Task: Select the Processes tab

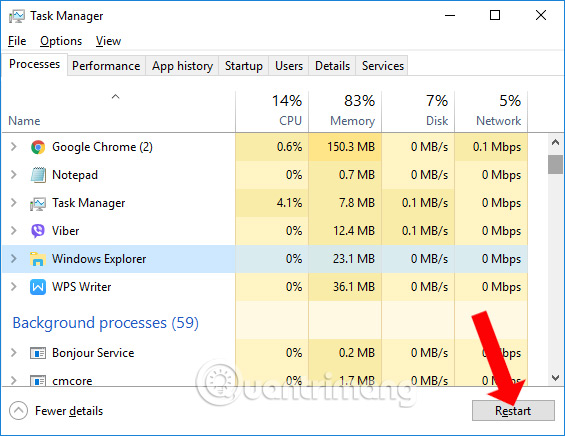Action: click(35, 64)
